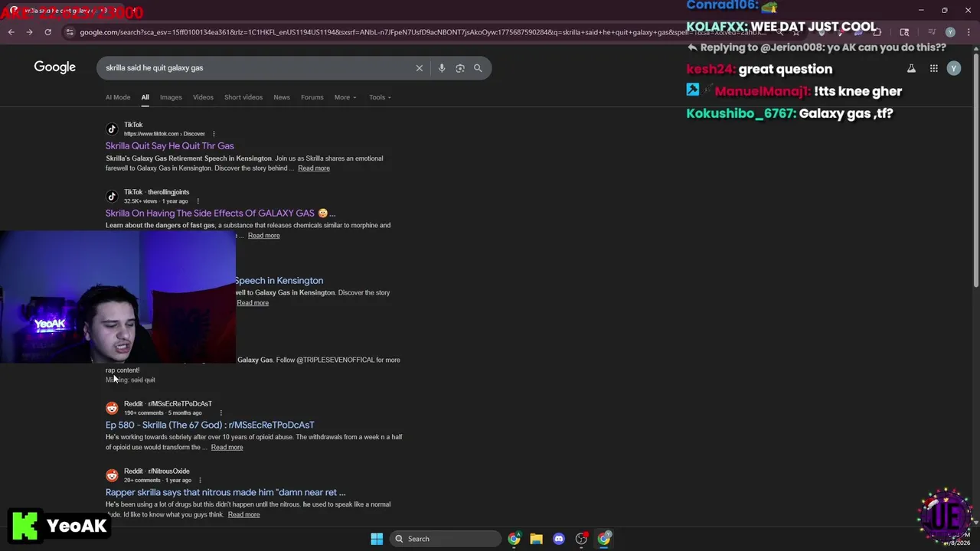Screen dimensions: 980x551
Task: Open Discord from the taskbar
Action: 559,539
